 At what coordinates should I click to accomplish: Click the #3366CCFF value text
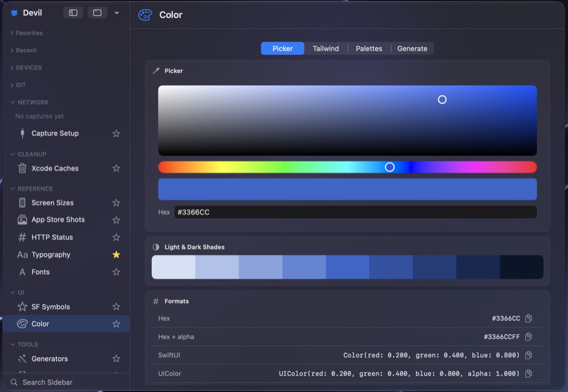tap(502, 337)
